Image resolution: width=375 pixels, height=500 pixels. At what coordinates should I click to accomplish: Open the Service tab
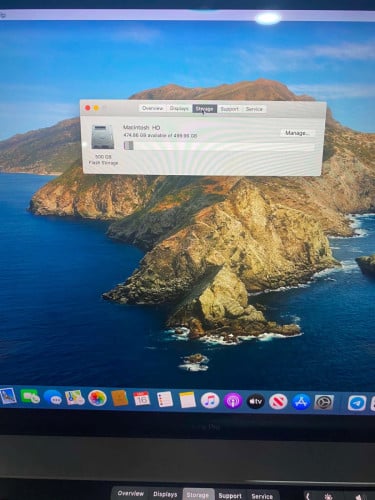click(x=254, y=109)
